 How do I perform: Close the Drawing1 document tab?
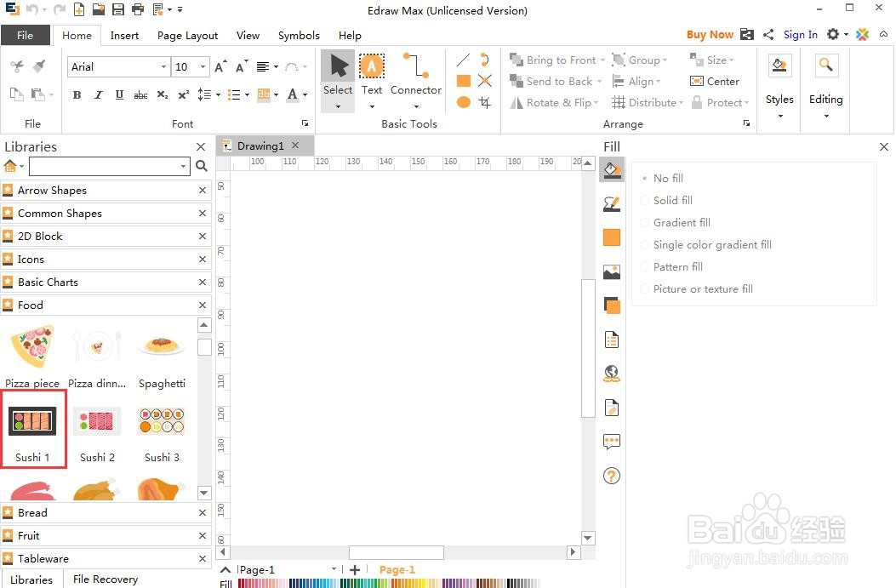pos(295,146)
